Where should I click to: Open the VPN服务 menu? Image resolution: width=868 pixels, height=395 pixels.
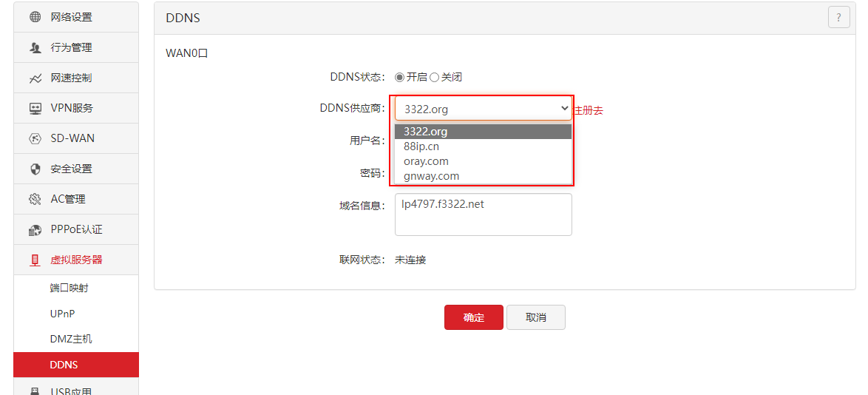click(x=76, y=108)
